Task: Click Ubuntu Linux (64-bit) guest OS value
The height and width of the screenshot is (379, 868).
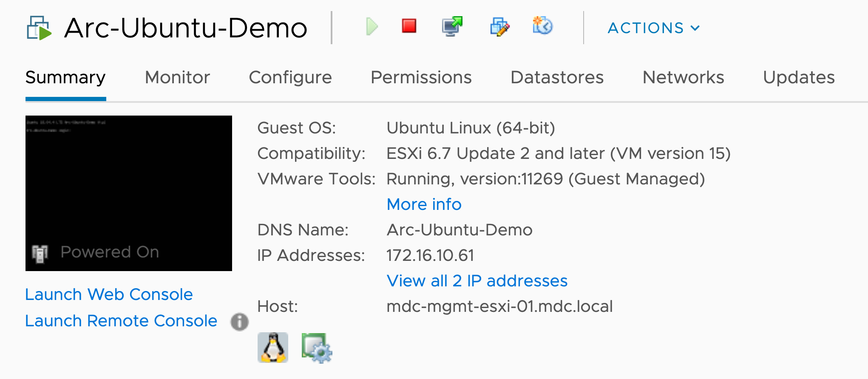Action: 471,128
